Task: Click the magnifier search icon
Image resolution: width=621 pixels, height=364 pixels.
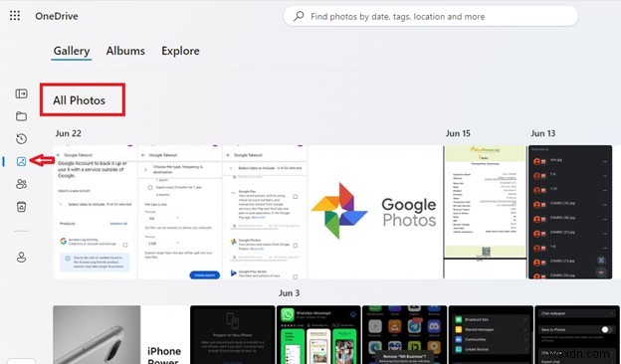Action: [299, 16]
